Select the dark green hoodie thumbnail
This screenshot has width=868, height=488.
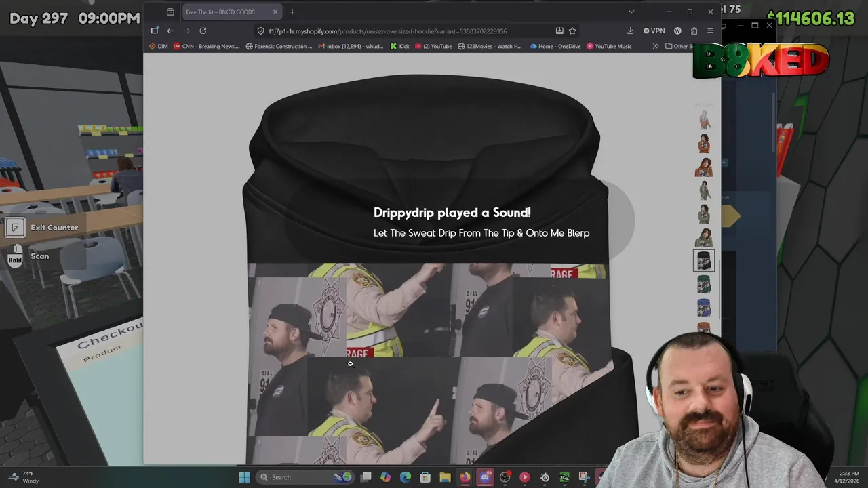tap(705, 284)
